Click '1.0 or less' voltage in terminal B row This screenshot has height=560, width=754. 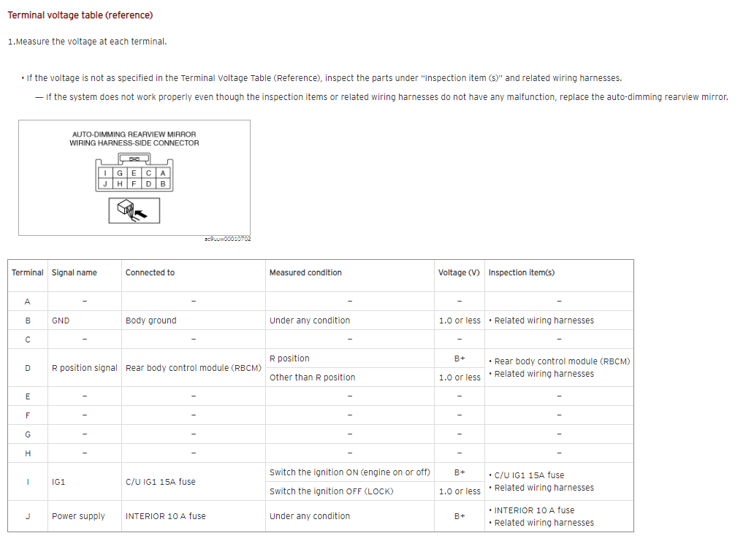(460, 321)
